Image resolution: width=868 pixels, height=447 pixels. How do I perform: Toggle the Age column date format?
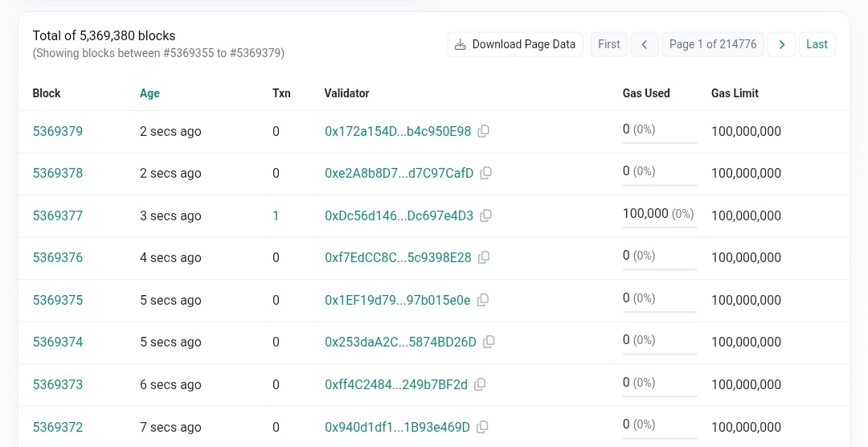point(149,93)
